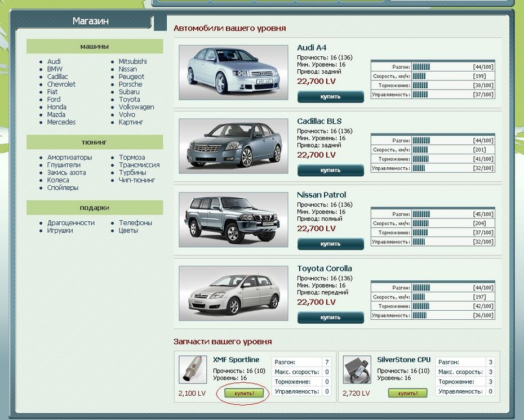Click the XMF Sportline muffler image
This screenshot has height=420, width=524.
[193, 369]
